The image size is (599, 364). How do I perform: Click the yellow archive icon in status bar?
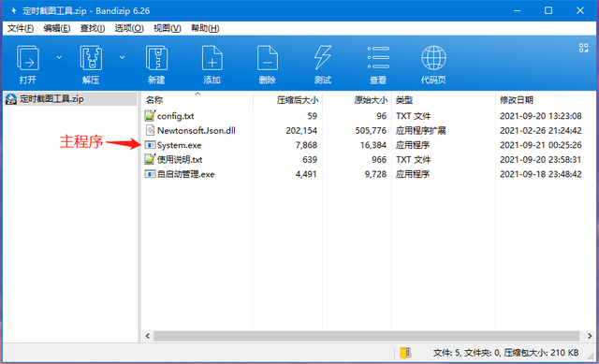[x=405, y=353]
